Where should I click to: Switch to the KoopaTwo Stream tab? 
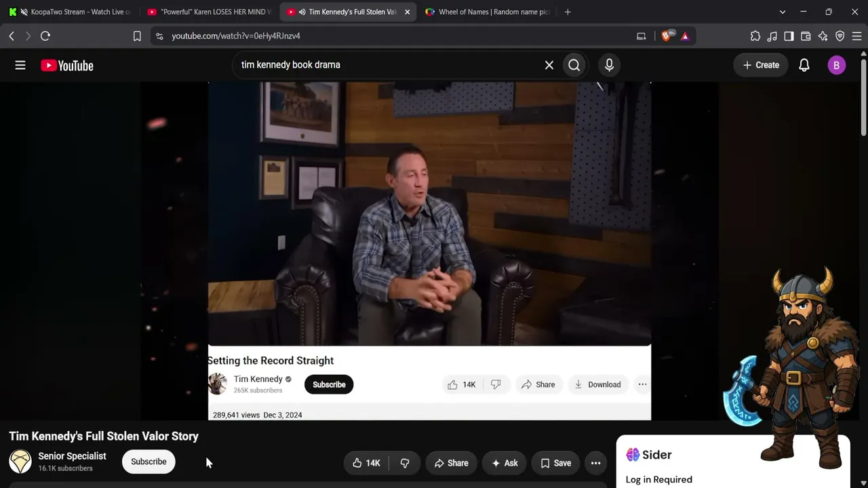71,12
